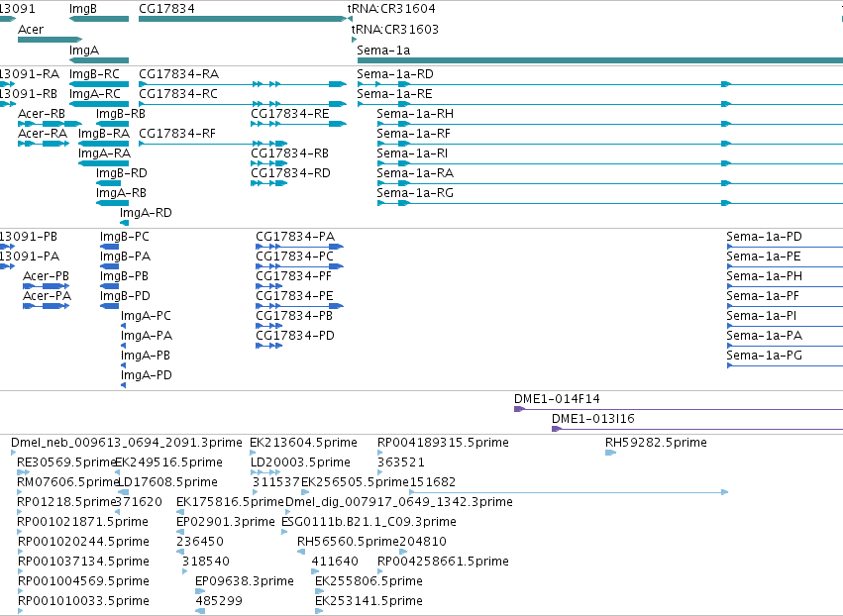843x616 pixels.
Task: Click the ImgA-RD transcript label
Action: click(x=146, y=213)
